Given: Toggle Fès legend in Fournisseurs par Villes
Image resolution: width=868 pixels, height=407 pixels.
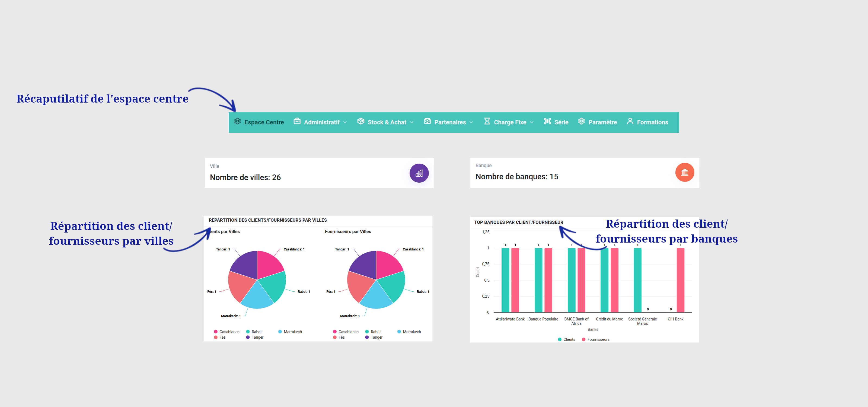Looking at the screenshot, I should 339,337.
